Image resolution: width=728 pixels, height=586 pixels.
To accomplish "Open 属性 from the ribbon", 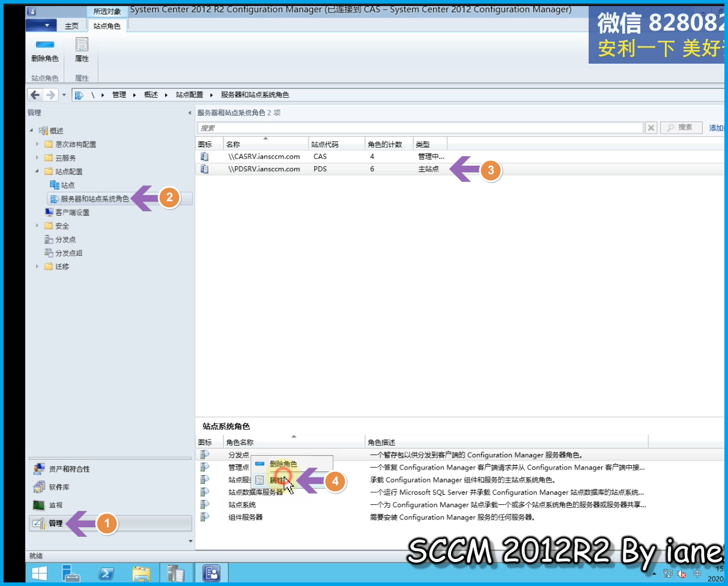I will coord(82,50).
